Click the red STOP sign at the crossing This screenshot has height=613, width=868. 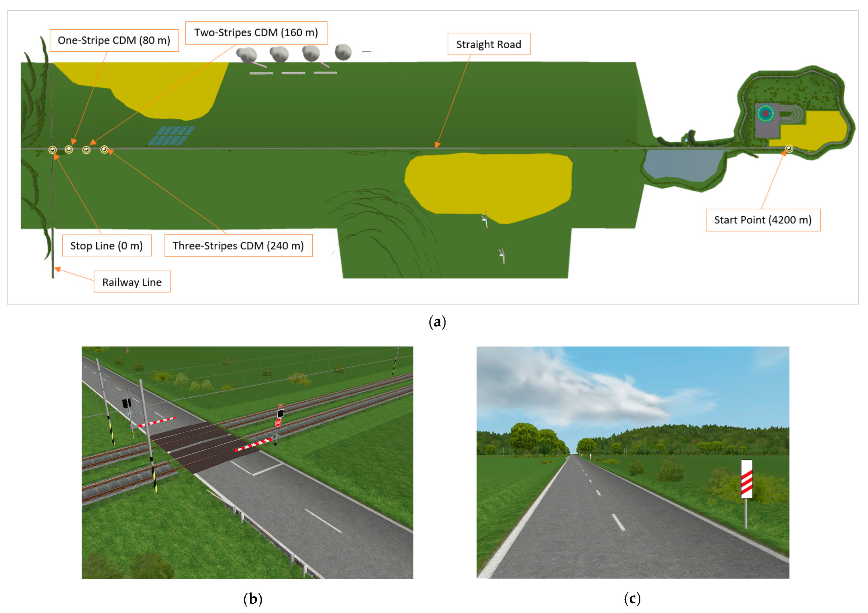point(278,423)
